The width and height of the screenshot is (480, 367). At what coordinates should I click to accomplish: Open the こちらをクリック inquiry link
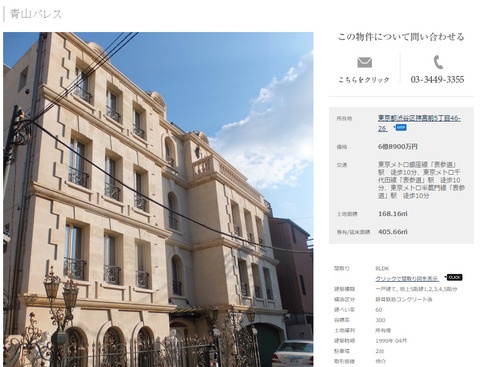point(364,80)
